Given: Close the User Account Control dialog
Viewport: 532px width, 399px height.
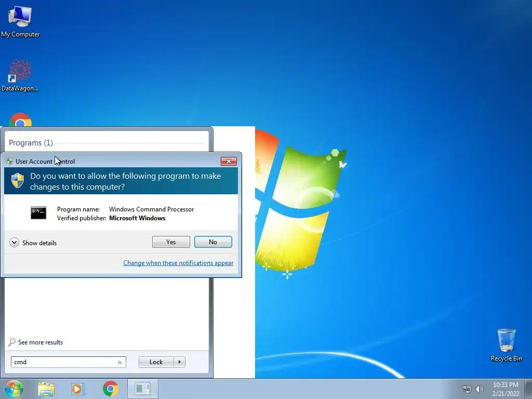Looking at the screenshot, I should point(229,161).
